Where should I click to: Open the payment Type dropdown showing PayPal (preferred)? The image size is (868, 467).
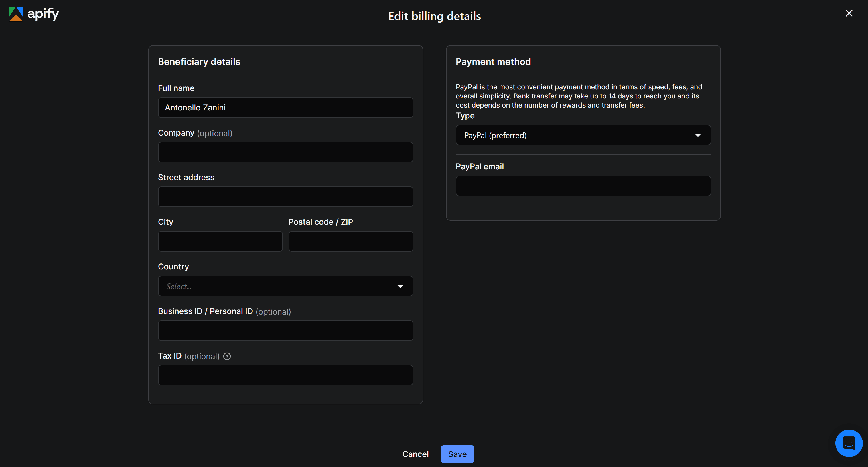(583, 135)
